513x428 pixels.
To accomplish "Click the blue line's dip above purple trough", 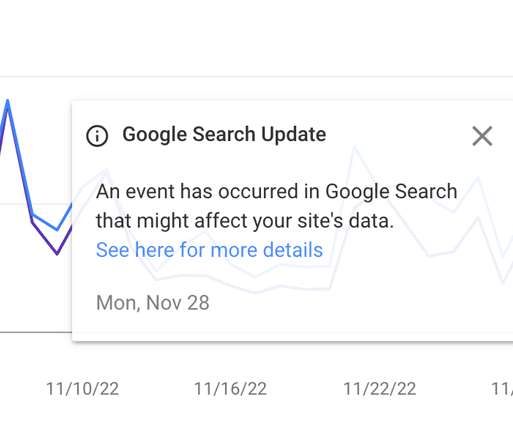I will [57, 229].
